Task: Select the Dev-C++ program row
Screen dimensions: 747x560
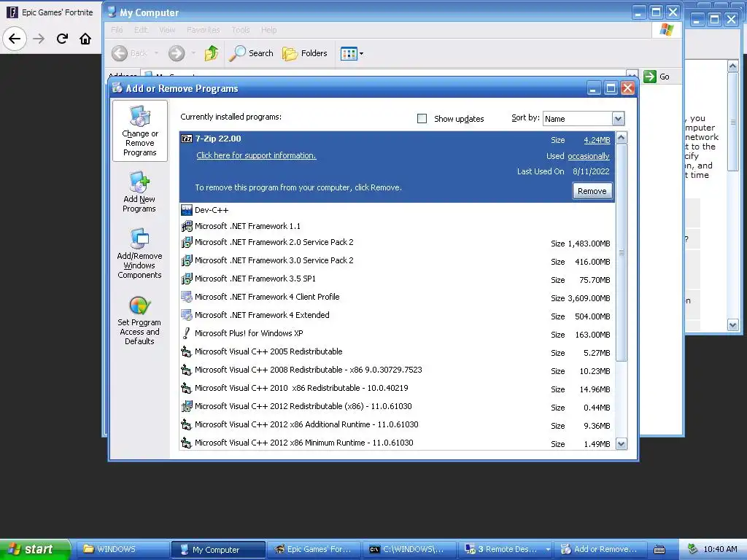Action: point(397,210)
